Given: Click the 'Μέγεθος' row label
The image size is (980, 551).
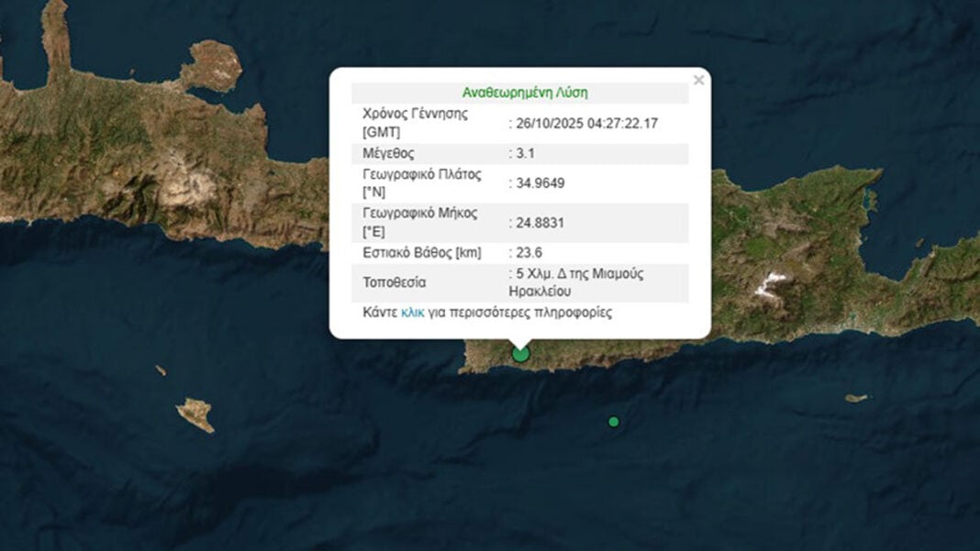Looking at the screenshot, I should click(x=388, y=153).
